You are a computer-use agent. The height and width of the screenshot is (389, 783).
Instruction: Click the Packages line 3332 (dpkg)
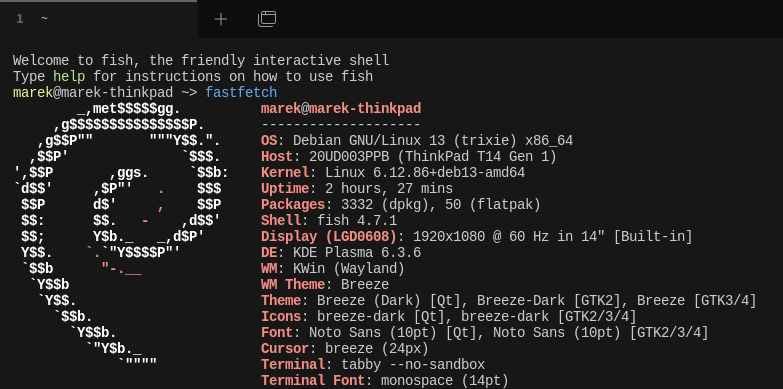401,205
